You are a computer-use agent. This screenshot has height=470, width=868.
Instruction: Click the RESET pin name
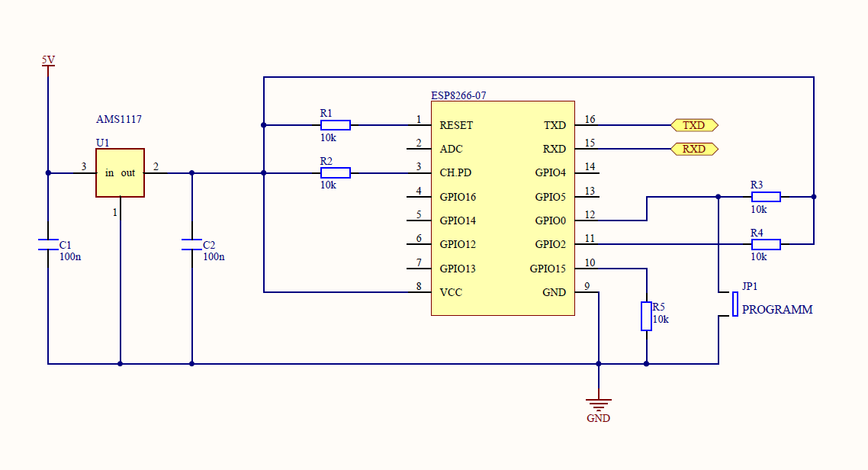(x=456, y=125)
